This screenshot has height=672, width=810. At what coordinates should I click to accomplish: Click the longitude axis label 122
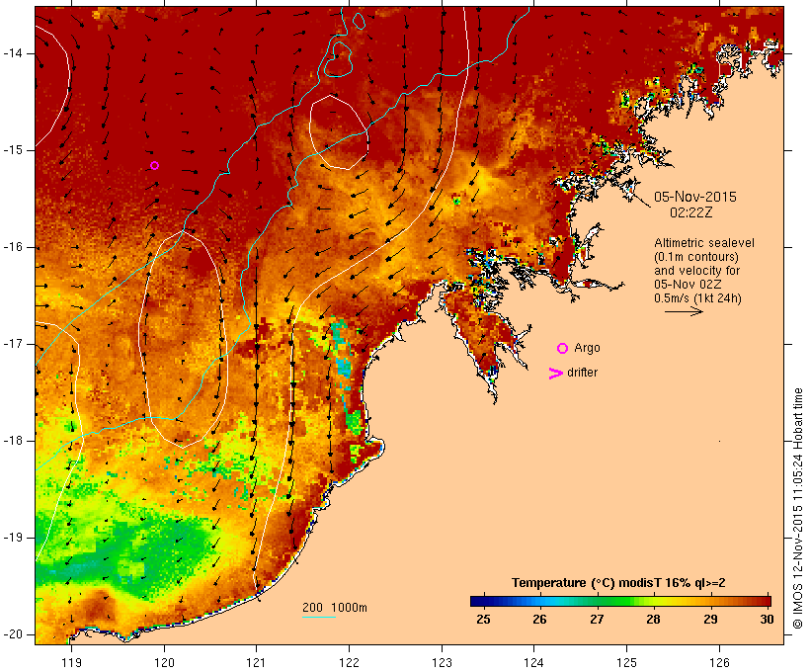coord(349,662)
